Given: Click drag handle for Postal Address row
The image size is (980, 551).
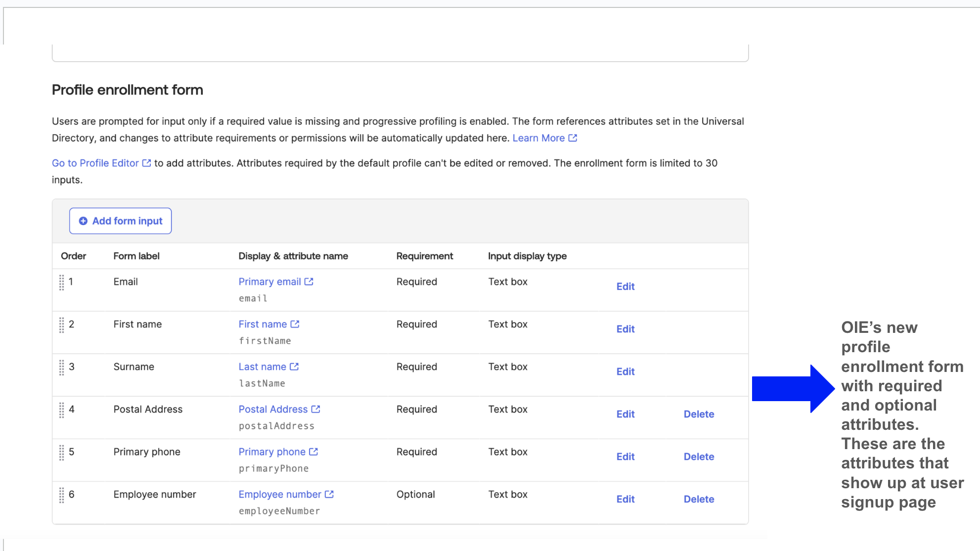Looking at the screenshot, I should pyautogui.click(x=62, y=410).
